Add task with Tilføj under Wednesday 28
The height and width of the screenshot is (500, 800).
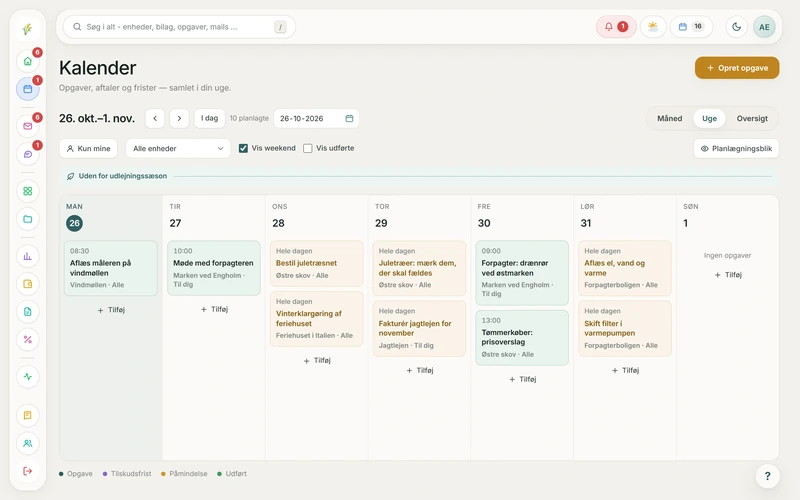(x=317, y=360)
